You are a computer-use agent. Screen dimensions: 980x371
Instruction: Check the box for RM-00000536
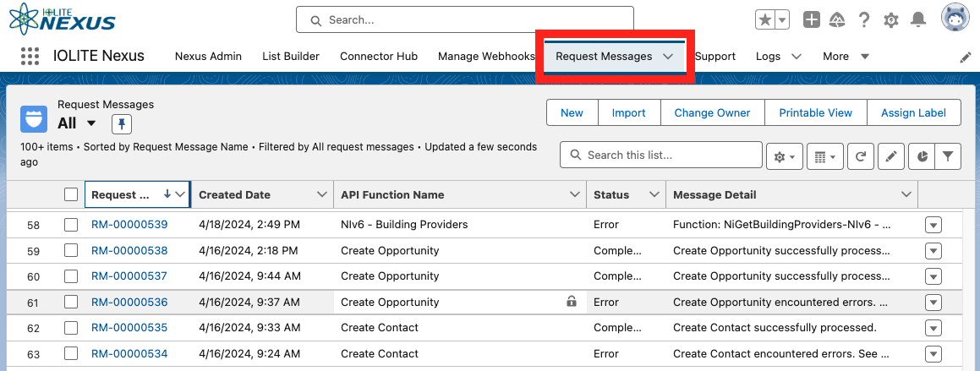71,303
